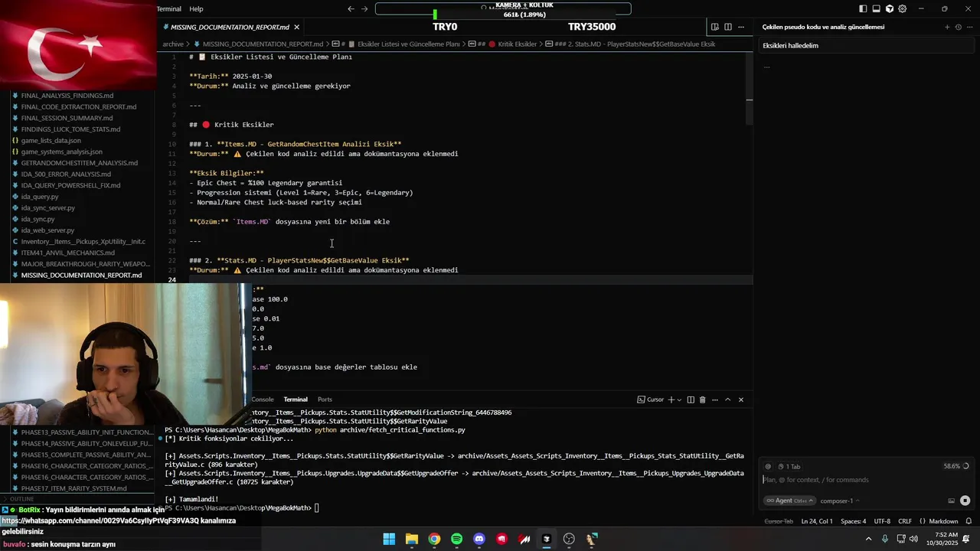
Task: Switch to the Terminal panel tab
Action: pos(296,399)
